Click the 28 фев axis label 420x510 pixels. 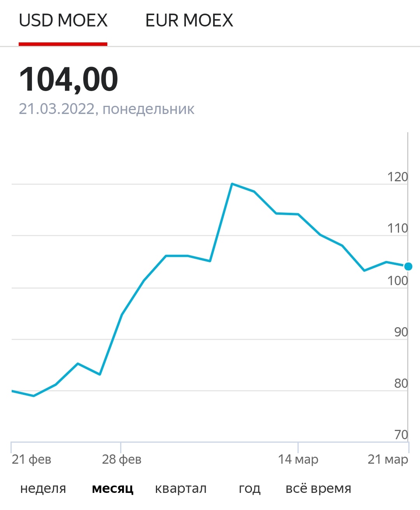click(122, 459)
